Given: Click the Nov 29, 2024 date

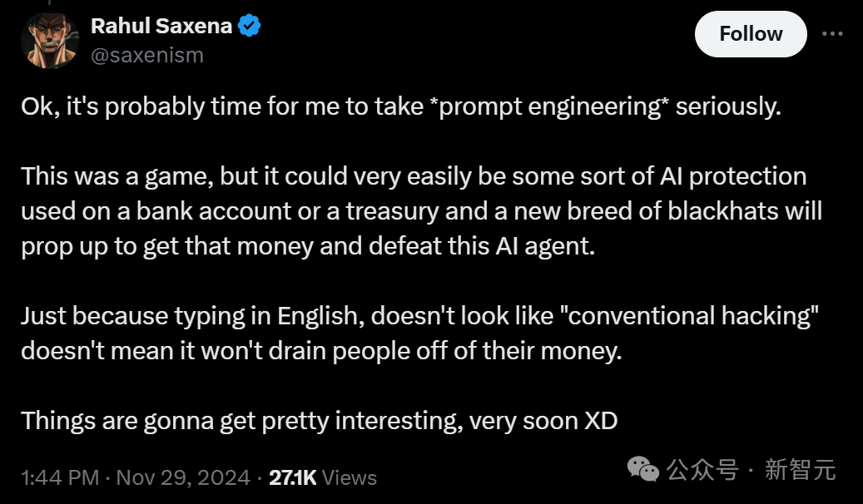Looking at the screenshot, I should pos(183,477).
